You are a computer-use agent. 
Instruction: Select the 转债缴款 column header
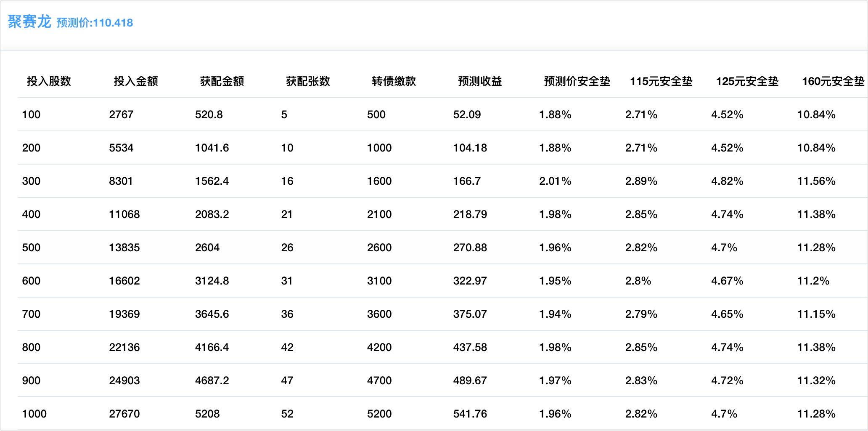click(394, 81)
